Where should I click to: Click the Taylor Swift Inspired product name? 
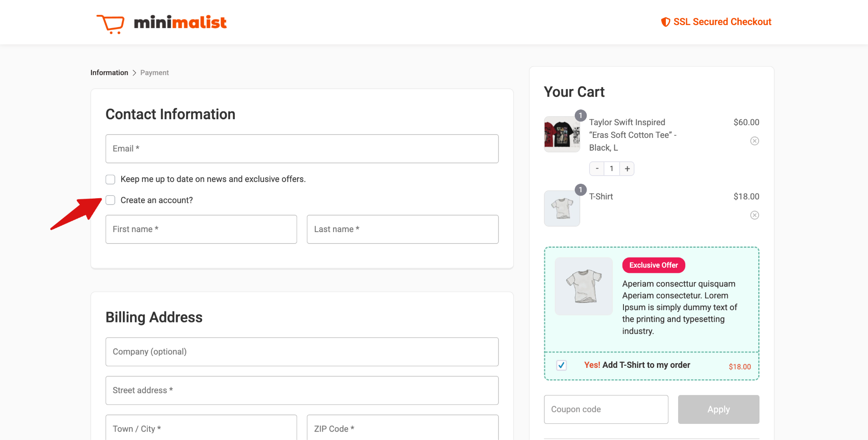click(x=633, y=135)
